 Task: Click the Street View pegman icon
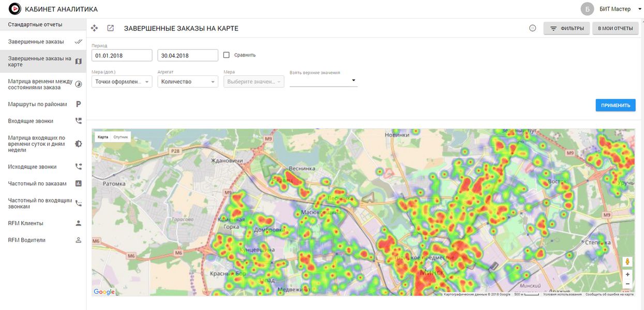click(x=627, y=262)
